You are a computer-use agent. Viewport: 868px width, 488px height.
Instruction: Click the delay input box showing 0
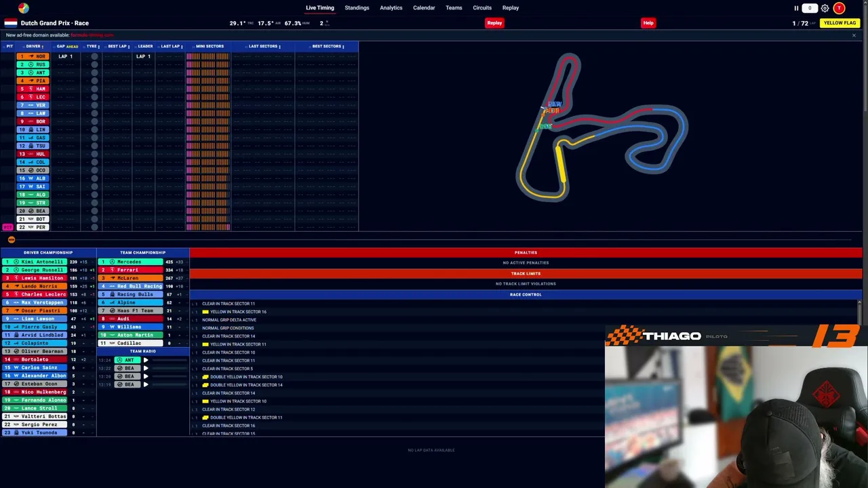[x=810, y=8]
